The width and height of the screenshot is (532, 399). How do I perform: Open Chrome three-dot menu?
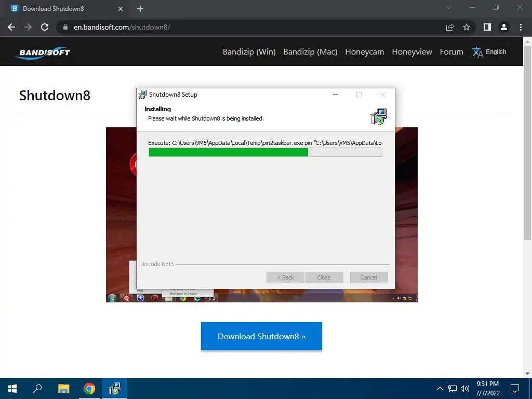tap(521, 27)
